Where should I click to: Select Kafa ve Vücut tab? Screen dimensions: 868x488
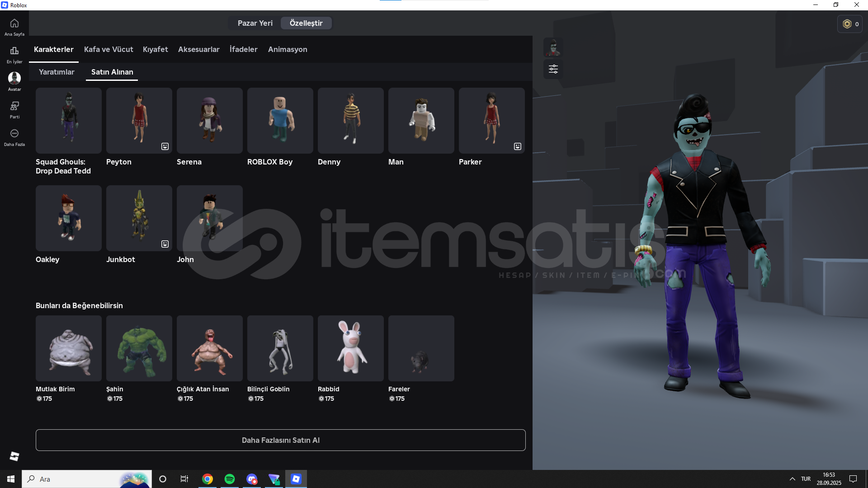click(108, 49)
